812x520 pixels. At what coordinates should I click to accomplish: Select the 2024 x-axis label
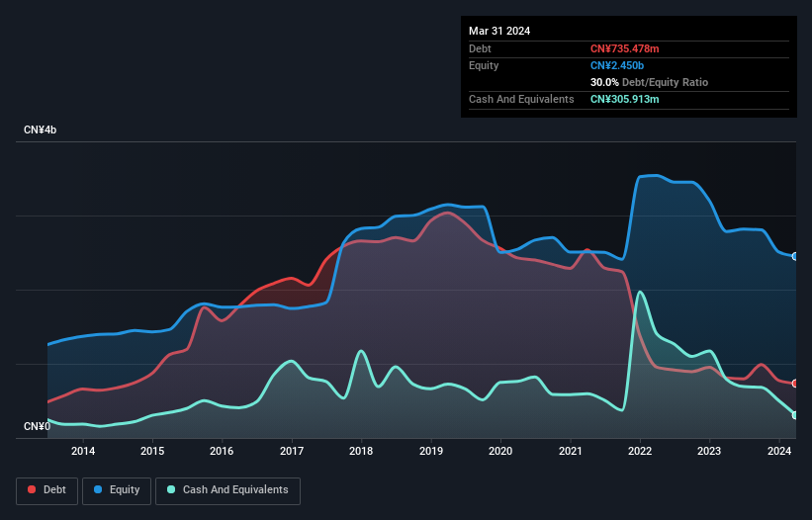778,451
